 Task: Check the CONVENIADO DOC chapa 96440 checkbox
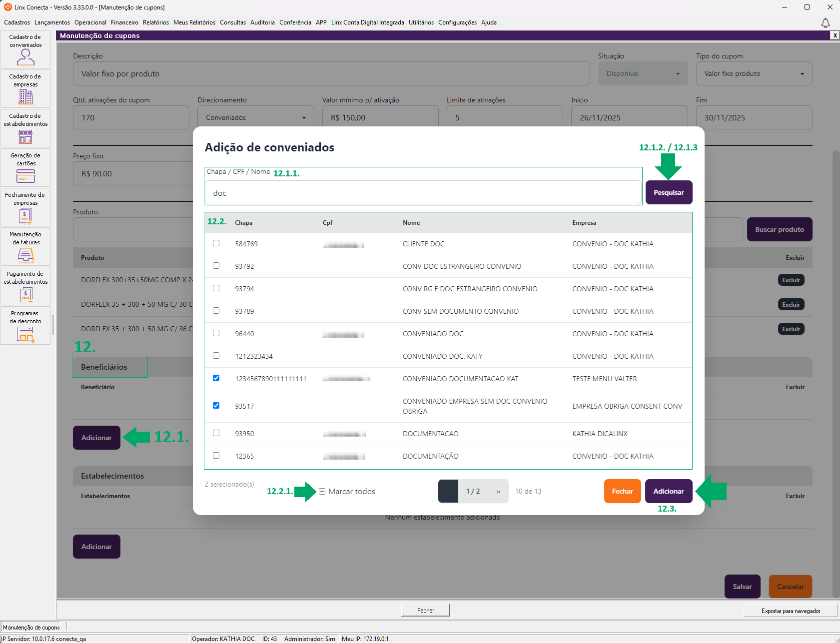[216, 333]
